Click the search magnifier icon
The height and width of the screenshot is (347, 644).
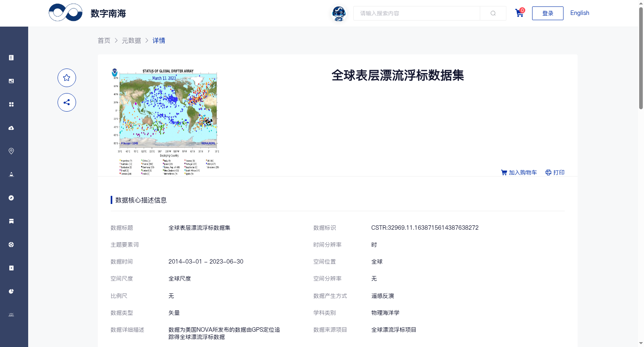(493, 13)
